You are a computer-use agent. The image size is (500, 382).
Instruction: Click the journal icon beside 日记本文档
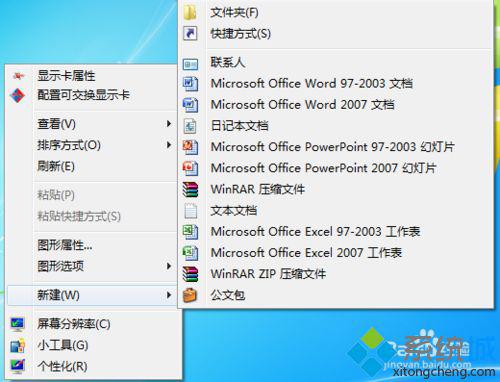coord(190,126)
